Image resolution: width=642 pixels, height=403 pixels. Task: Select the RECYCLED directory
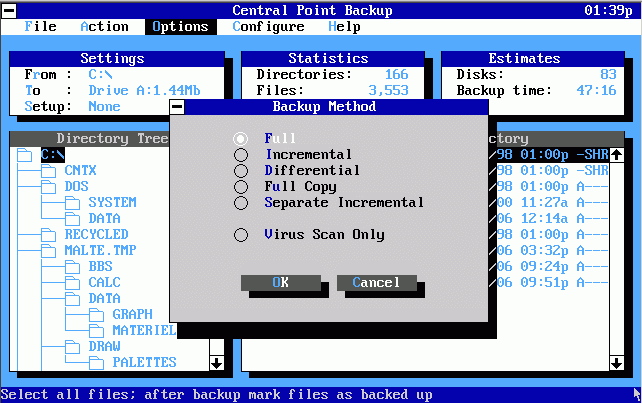click(97, 235)
